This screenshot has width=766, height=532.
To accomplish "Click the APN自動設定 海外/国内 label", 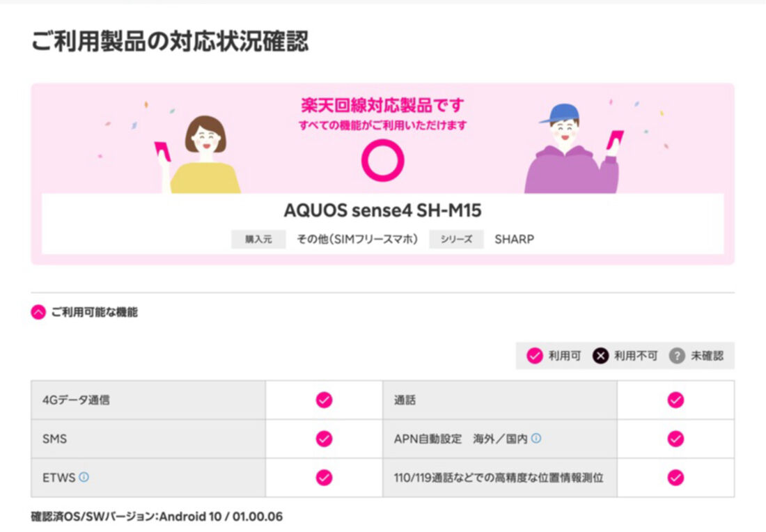I will tap(461, 439).
